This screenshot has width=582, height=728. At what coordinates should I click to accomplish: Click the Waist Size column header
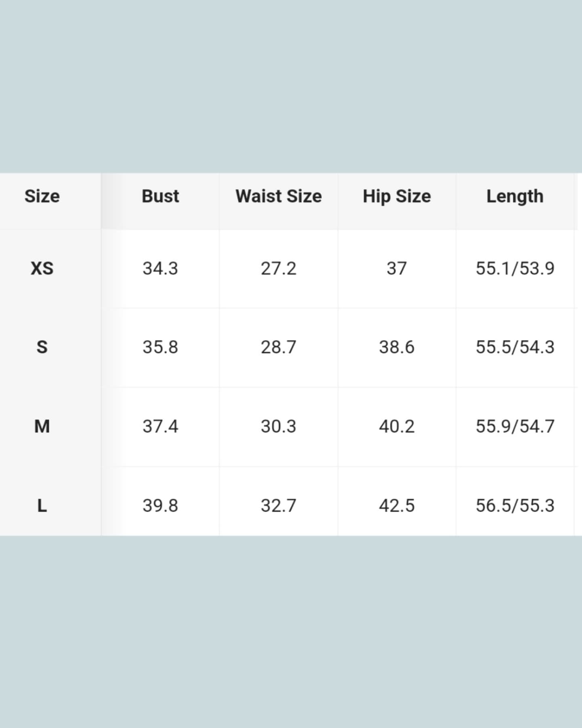[x=278, y=197]
